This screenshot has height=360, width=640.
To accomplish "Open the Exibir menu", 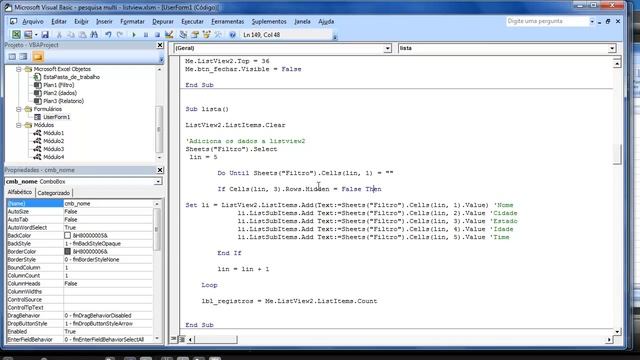I will (81, 22).
